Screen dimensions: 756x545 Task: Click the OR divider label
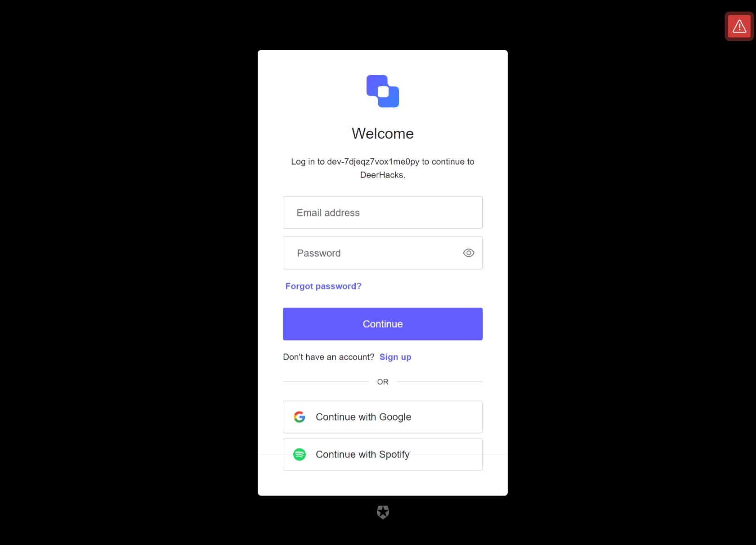(382, 382)
